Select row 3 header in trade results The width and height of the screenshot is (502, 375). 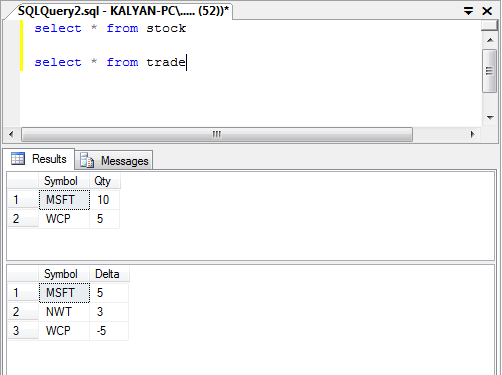(x=23, y=331)
